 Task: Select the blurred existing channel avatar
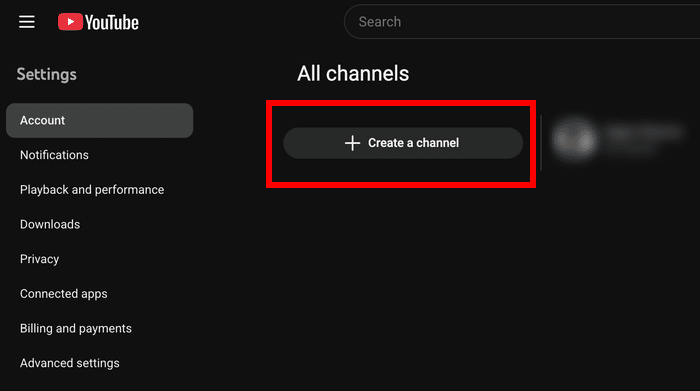tap(574, 139)
